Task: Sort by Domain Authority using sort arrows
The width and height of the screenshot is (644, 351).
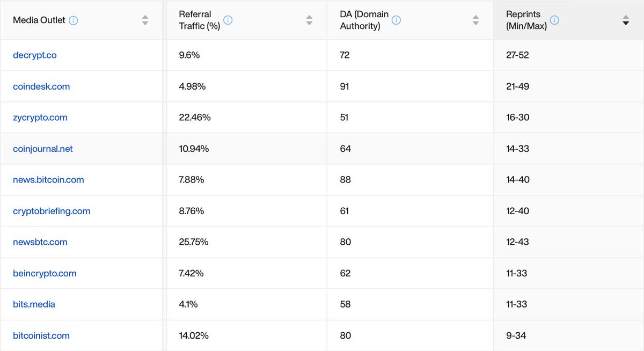Action: point(475,20)
